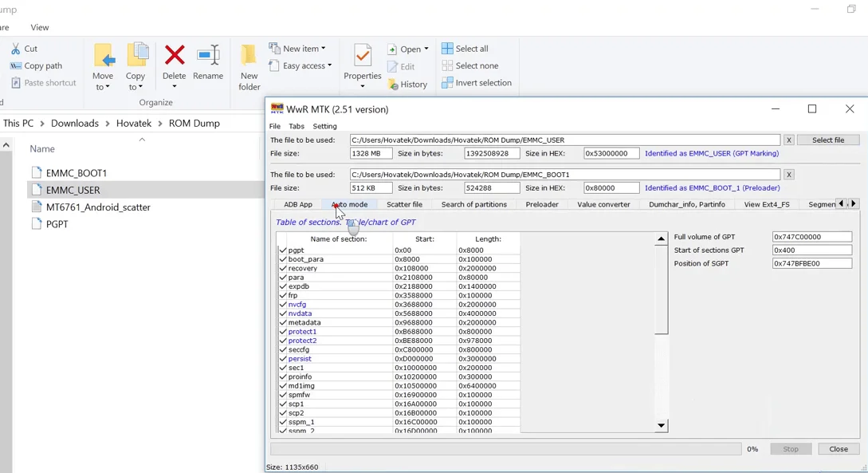
Task: Clear the EMMC_BOOT1 file path with X button
Action: point(789,175)
